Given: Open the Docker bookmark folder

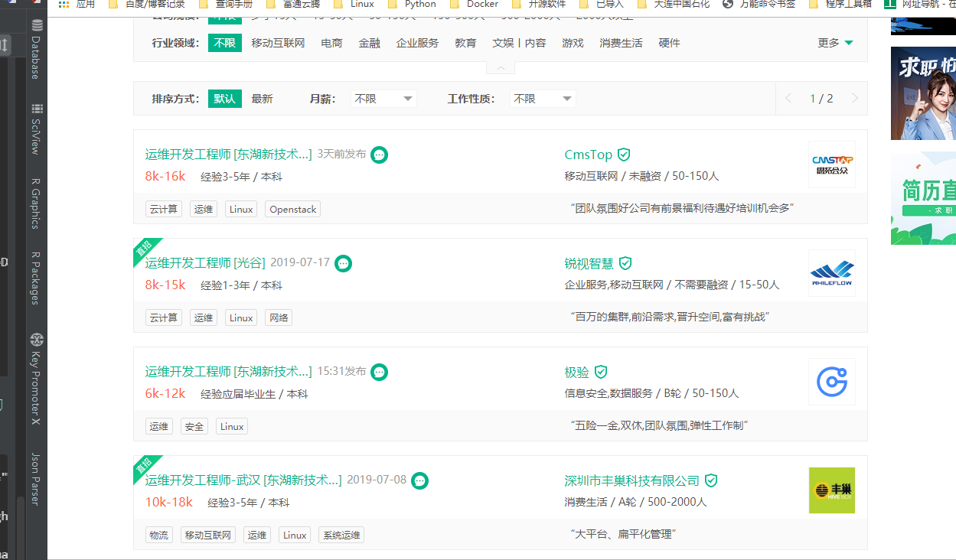Looking at the screenshot, I should (474, 4).
